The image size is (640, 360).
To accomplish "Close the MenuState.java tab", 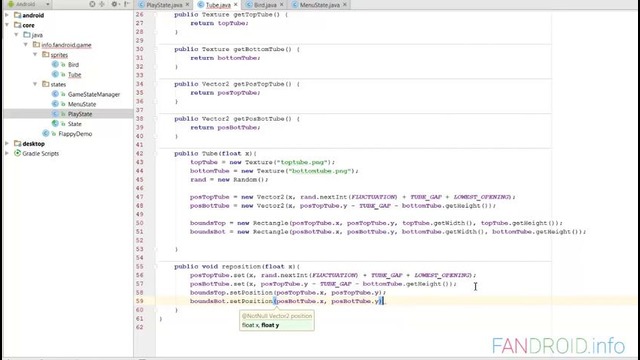I will [x=345, y=4].
